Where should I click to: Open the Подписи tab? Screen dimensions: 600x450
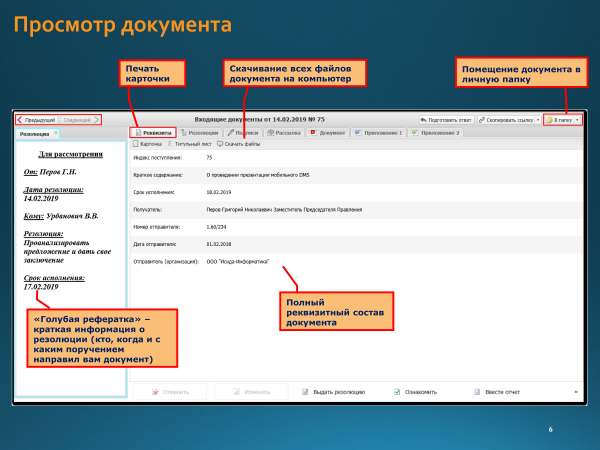click(245, 132)
